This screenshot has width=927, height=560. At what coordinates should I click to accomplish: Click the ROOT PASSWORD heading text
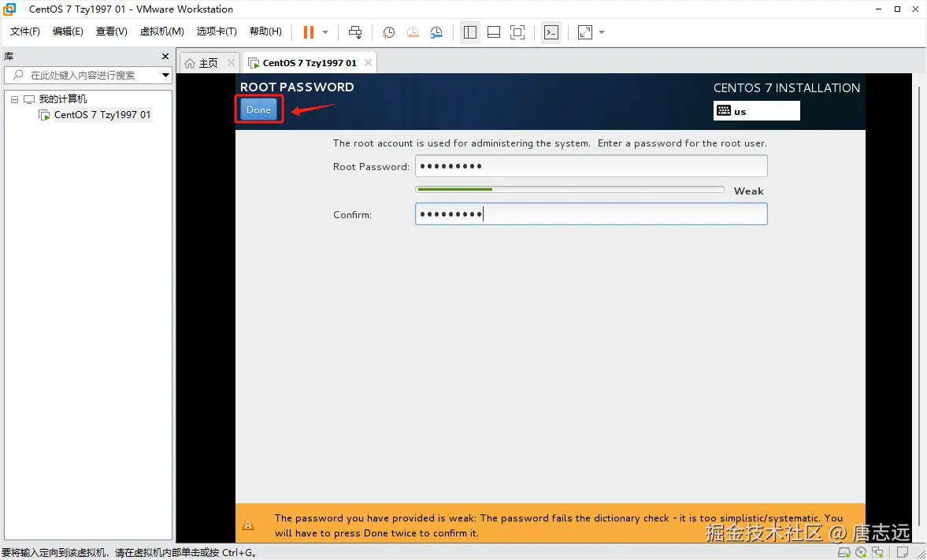[297, 87]
